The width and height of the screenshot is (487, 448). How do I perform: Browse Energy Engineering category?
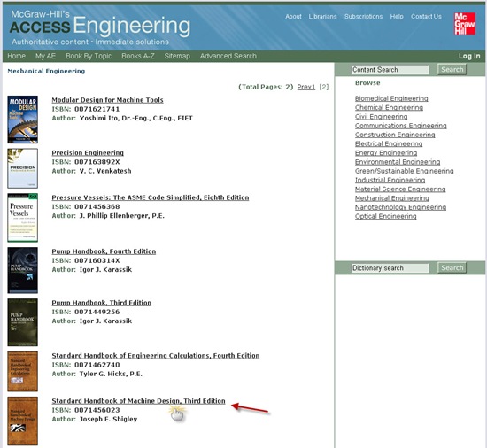pos(386,153)
